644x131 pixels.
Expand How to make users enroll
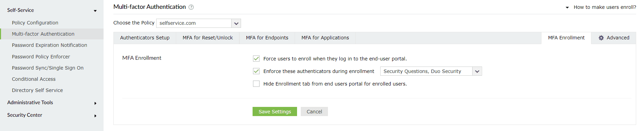601,7
